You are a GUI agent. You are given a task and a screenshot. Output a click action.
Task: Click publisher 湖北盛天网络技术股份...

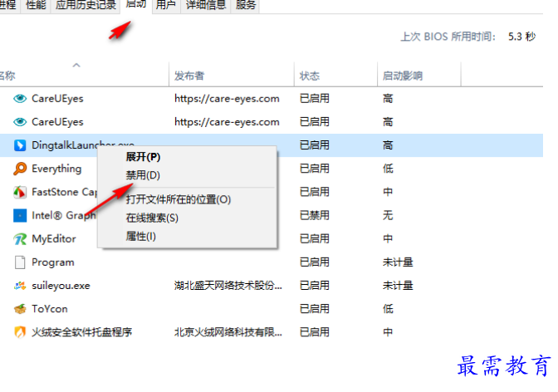point(228,286)
